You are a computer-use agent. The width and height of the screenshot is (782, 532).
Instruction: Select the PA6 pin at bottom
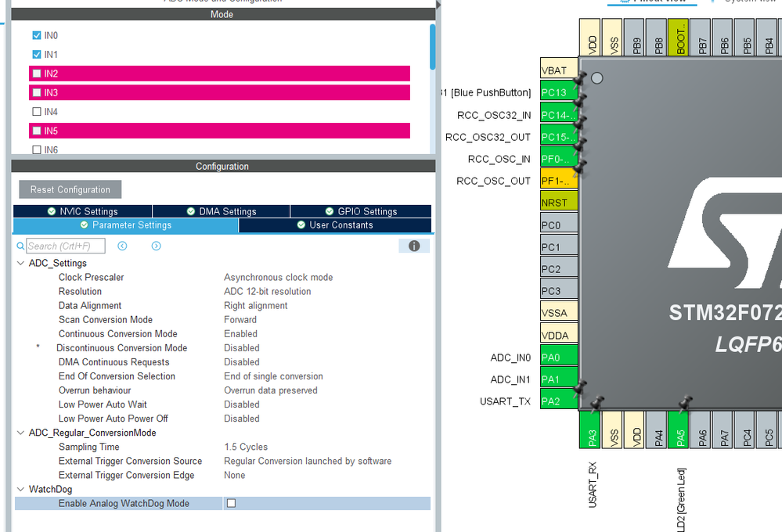pos(701,430)
